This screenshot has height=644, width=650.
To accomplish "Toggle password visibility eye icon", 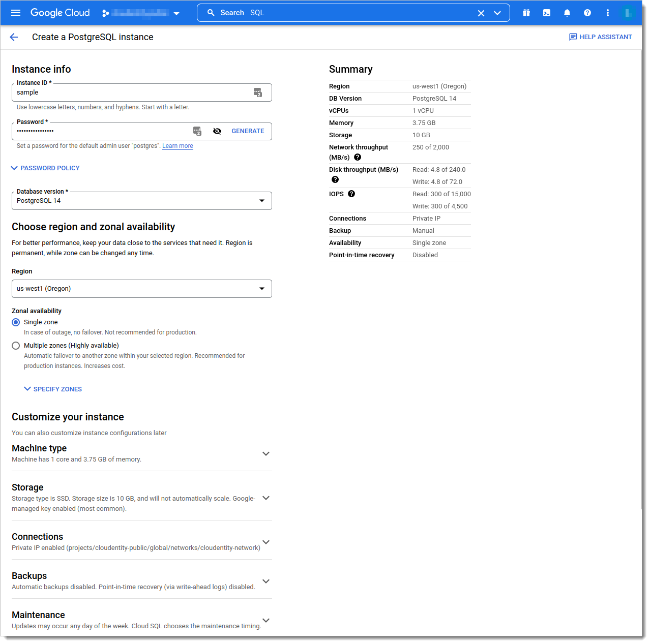I will pyautogui.click(x=217, y=131).
